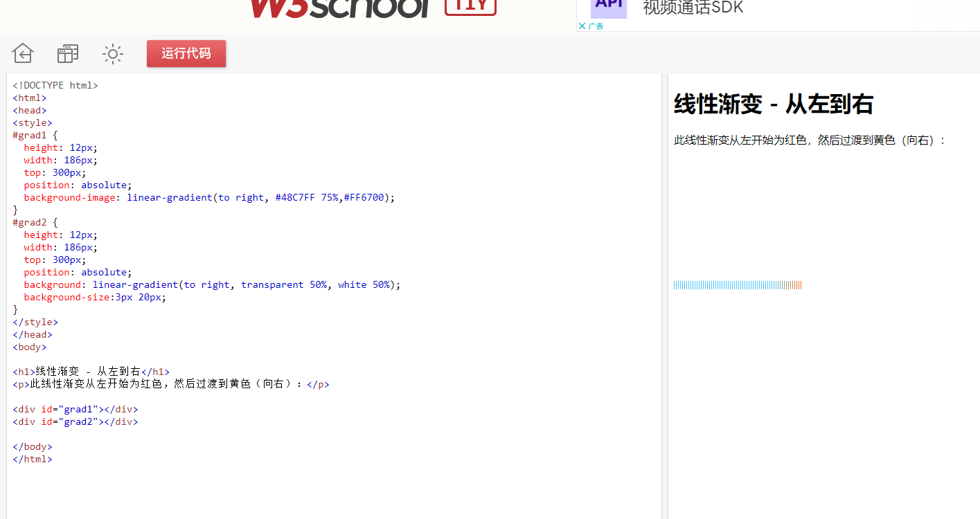Open the W3school logo link

pos(340,8)
